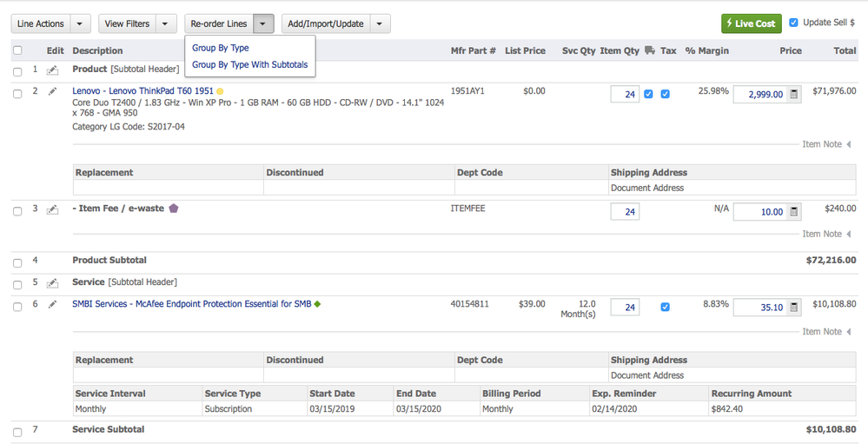Click the edit icon for the Item Fee line
Image resolution: width=868 pixels, height=444 pixels.
(52, 209)
